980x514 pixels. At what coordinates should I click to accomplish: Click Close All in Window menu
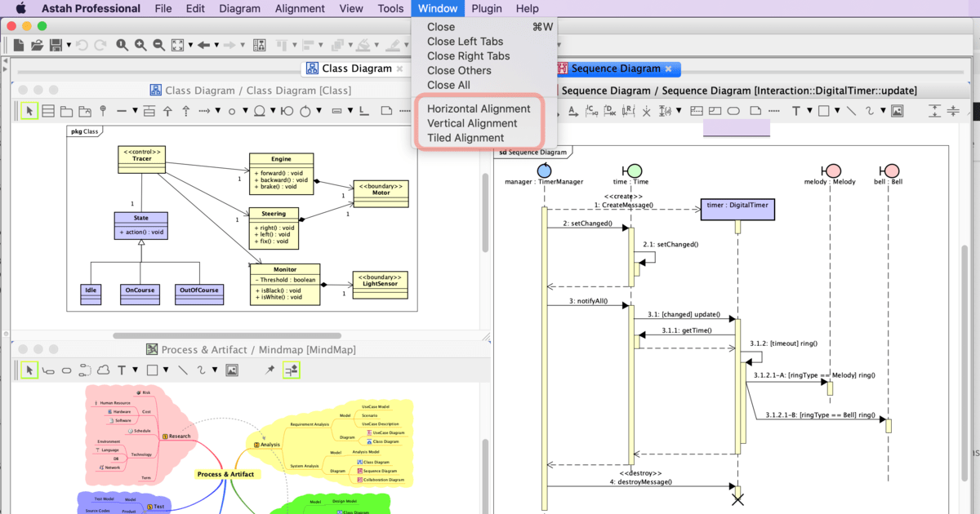[x=448, y=85]
